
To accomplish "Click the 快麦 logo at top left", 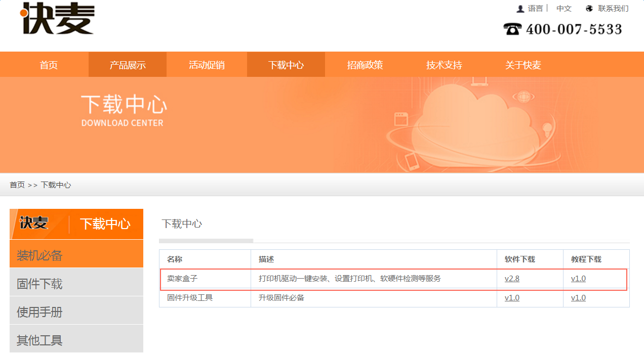I will pyautogui.click(x=57, y=18).
